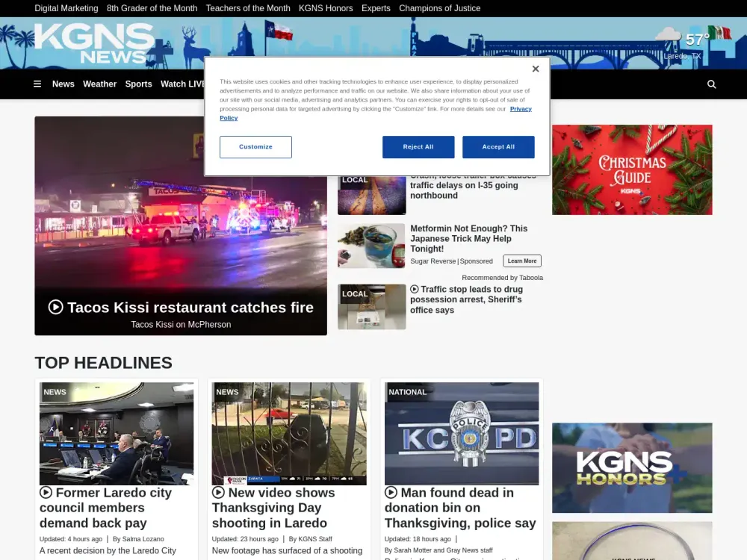
Task: Reject All cookies in the consent dialog
Action: tap(418, 146)
